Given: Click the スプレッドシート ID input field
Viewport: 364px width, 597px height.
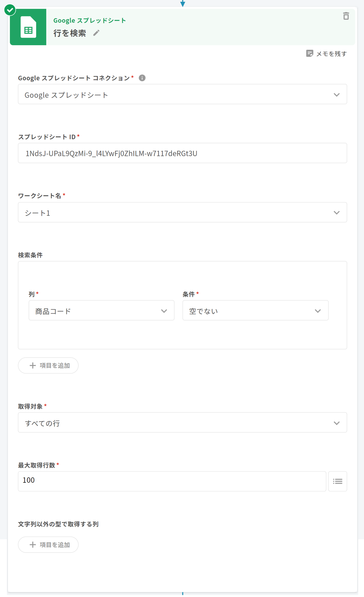Looking at the screenshot, I should pyautogui.click(x=182, y=153).
